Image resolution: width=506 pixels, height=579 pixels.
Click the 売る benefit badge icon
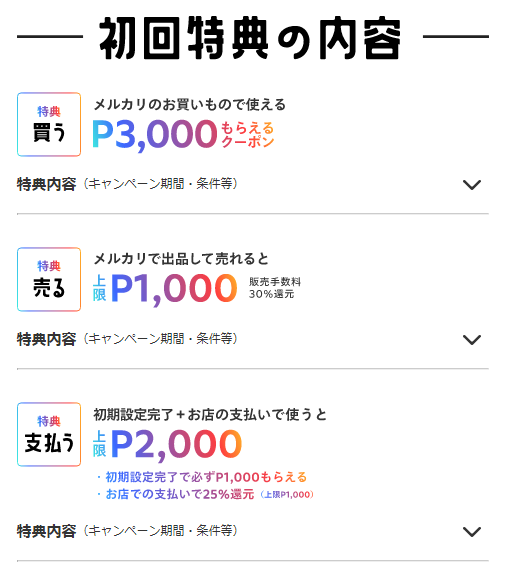point(49,279)
